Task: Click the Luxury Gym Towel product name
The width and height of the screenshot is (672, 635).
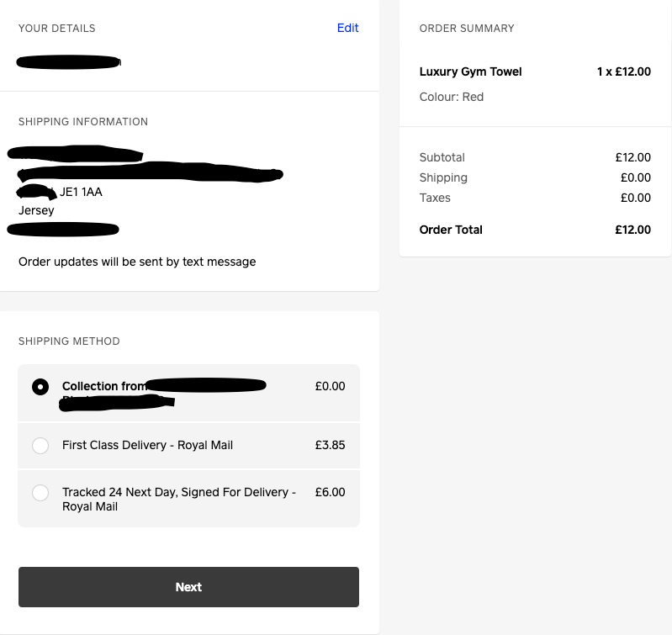Action: coord(470,71)
